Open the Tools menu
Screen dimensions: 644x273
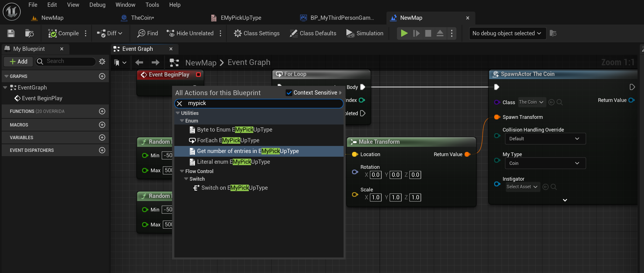click(152, 5)
